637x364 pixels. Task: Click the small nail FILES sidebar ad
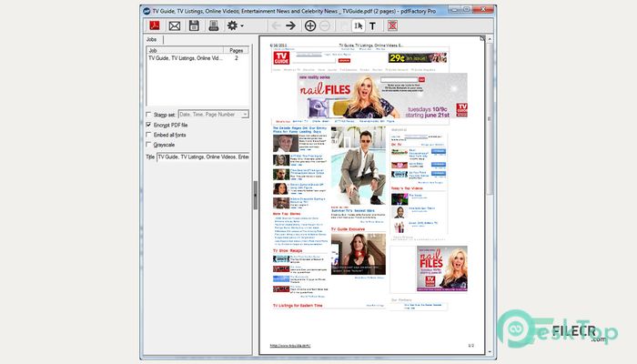442,268
